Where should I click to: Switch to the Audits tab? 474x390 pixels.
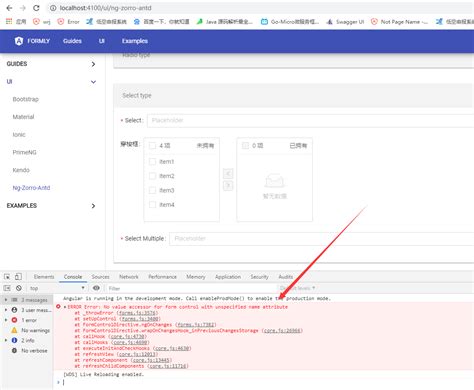pyautogui.click(x=286, y=277)
